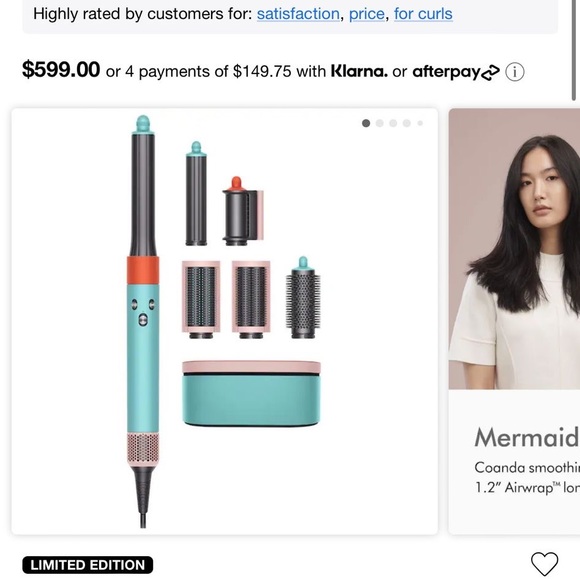Viewport: 580px width, 580px height.
Task: Click the LIMITED EDITION badge
Action: click(88, 565)
